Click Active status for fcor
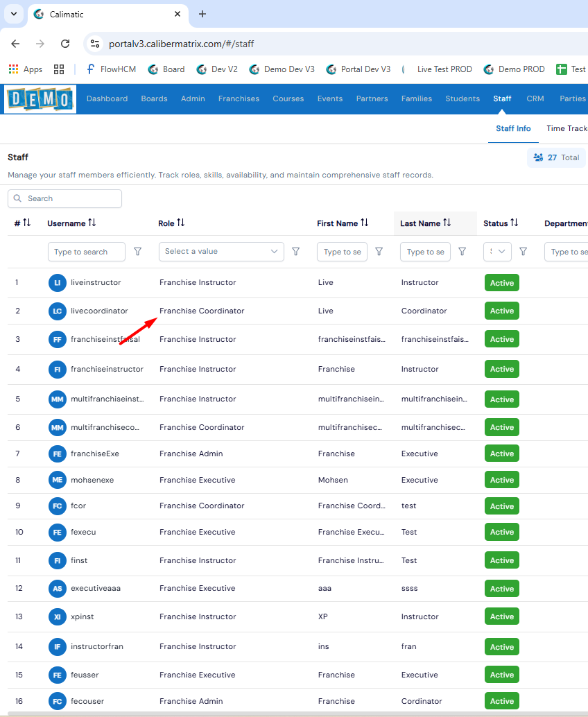The width and height of the screenshot is (588, 717). point(501,506)
